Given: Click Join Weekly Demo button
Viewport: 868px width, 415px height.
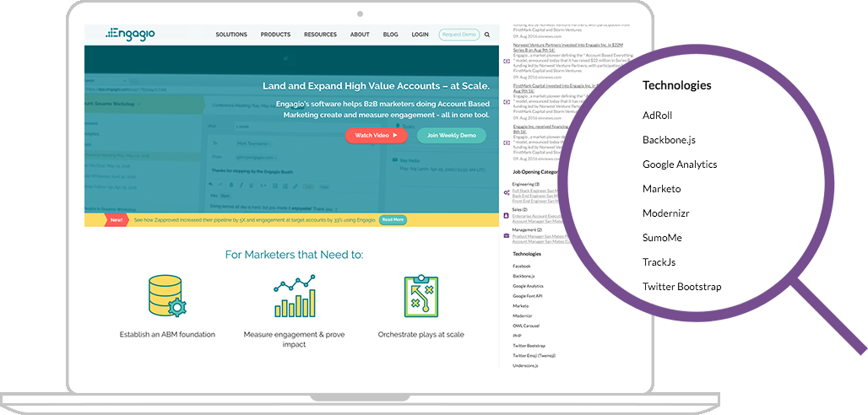Looking at the screenshot, I should [x=451, y=136].
